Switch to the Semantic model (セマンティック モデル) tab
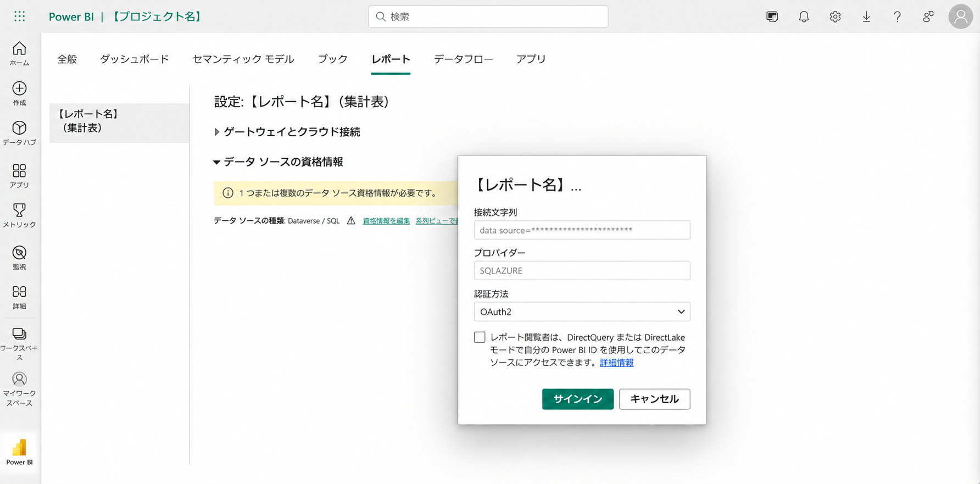Viewport: 980px width, 484px height. [x=243, y=59]
